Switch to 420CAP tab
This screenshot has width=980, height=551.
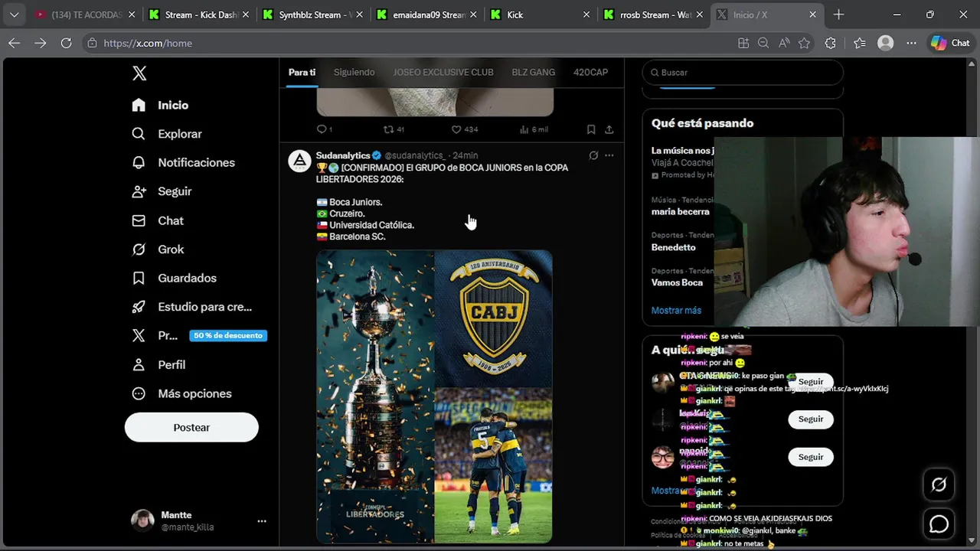coord(590,72)
